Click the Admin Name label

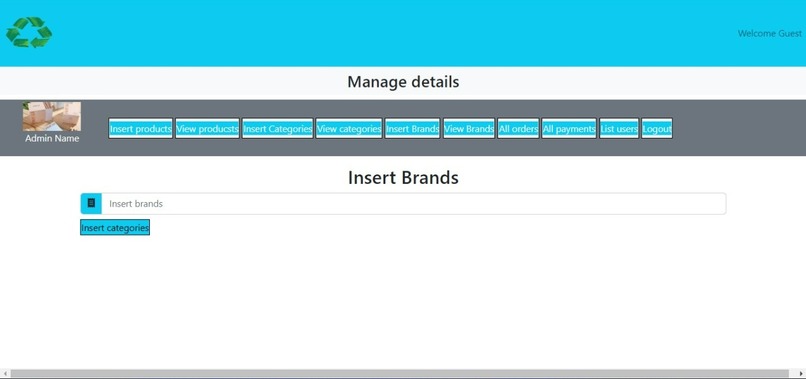pos(52,138)
